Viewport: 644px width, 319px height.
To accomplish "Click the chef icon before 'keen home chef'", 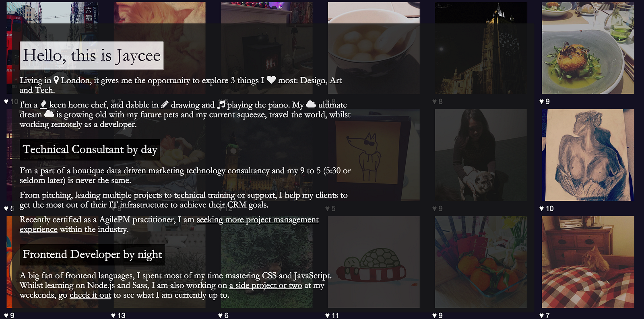I will click(43, 105).
